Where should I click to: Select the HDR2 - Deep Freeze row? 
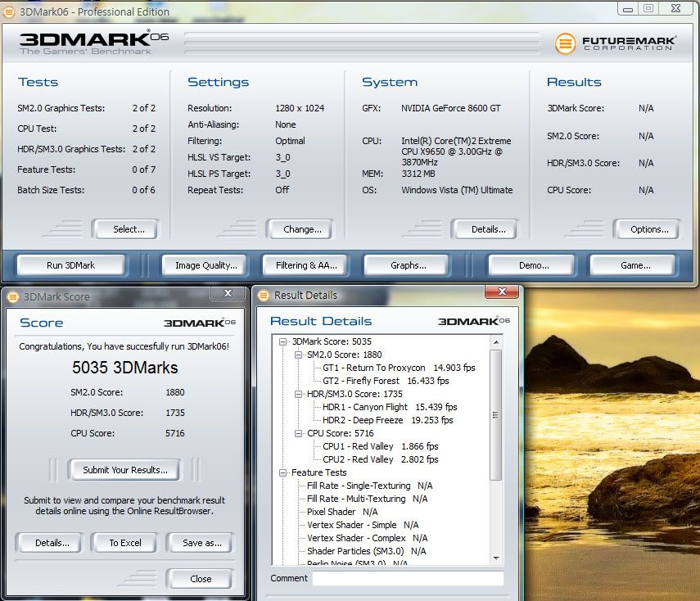[x=387, y=420]
